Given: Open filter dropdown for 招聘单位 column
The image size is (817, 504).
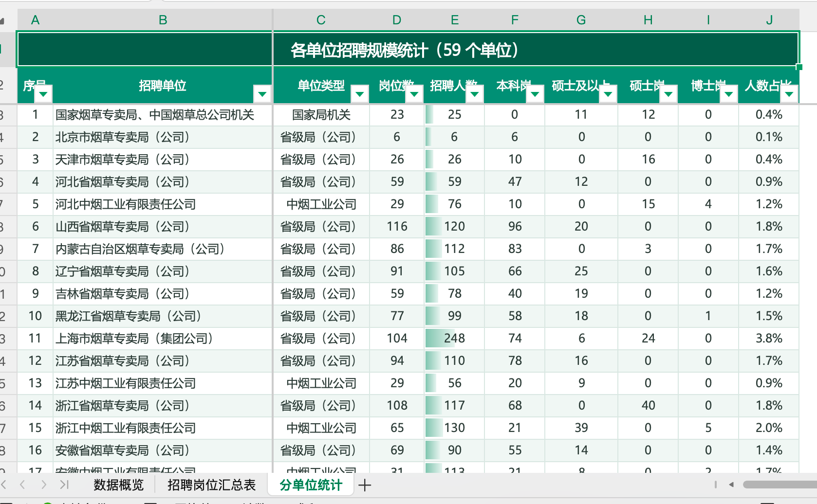Looking at the screenshot, I should click(x=262, y=94).
